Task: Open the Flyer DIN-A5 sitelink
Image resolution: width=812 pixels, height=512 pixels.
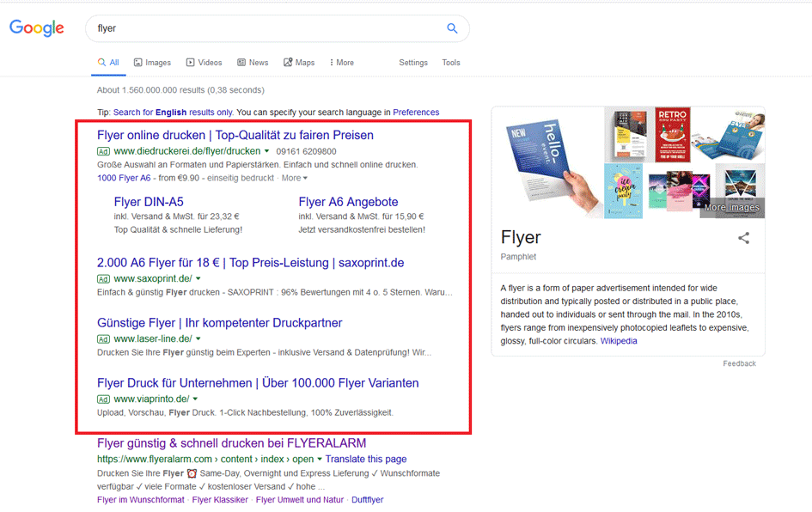Action: [149, 202]
